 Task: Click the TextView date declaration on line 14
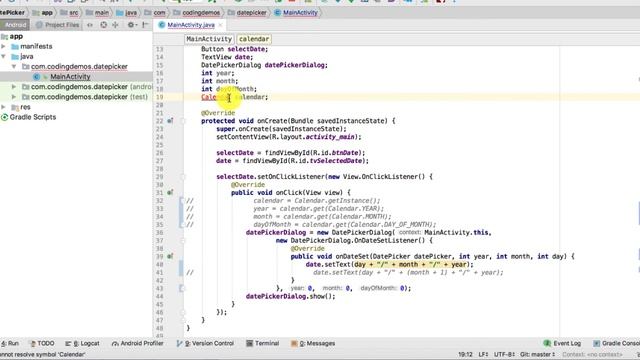pyautogui.click(x=227, y=57)
